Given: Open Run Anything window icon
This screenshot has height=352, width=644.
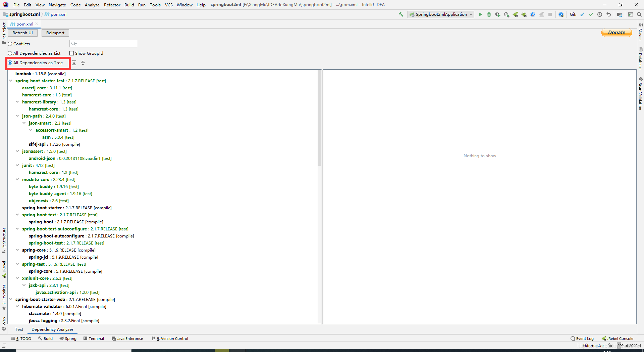Looking at the screenshot, I should coord(631,14).
